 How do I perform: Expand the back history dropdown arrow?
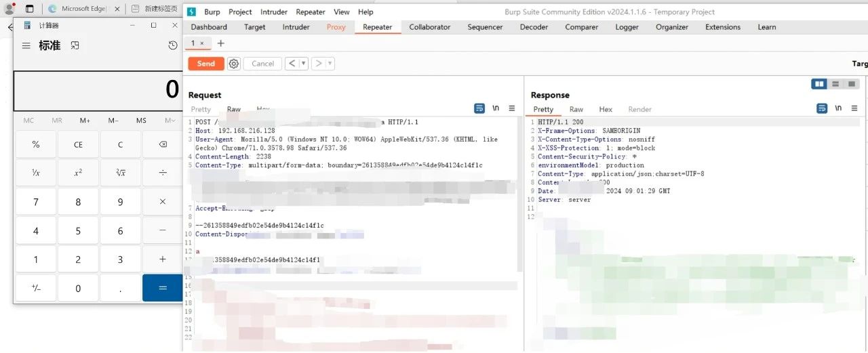point(303,64)
